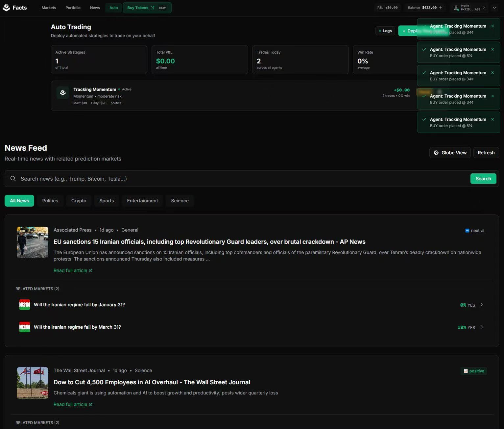Click the Iran flag icon for March 31 market

click(x=25, y=327)
